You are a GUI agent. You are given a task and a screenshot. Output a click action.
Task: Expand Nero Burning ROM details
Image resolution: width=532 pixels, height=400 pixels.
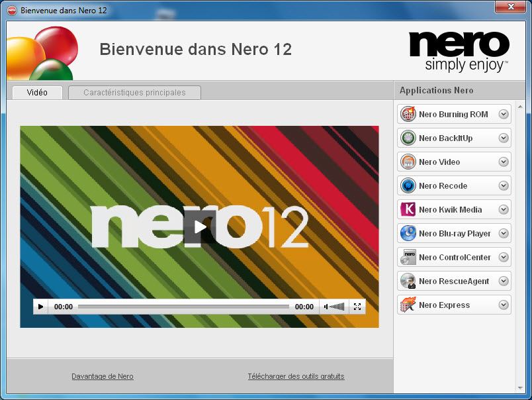click(504, 114)
